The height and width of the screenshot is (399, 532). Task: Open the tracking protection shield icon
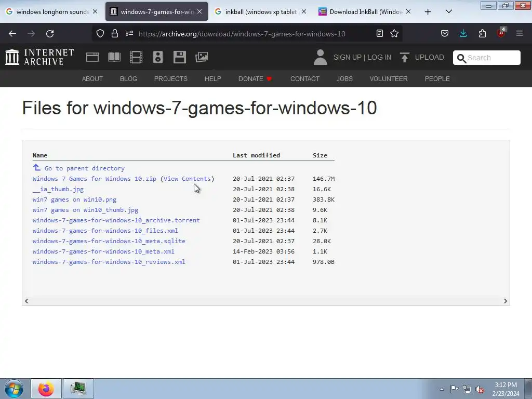100,33
